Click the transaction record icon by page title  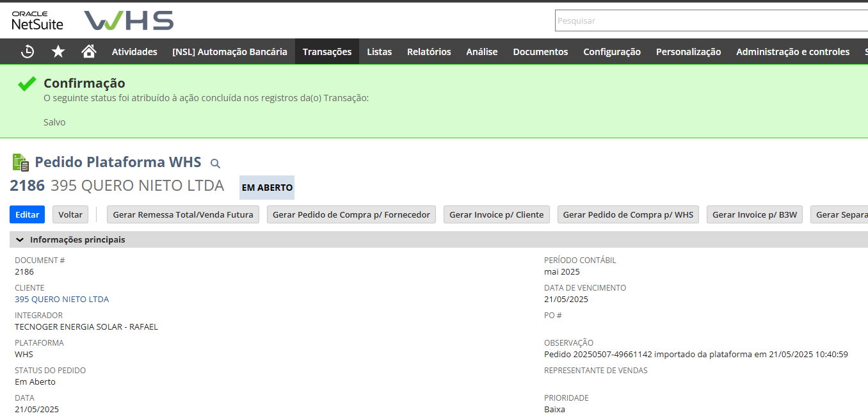[20, 163]
